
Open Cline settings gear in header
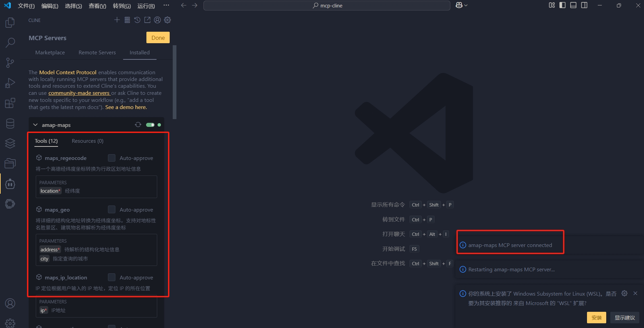pyautogui.click(x=167, y=20)
